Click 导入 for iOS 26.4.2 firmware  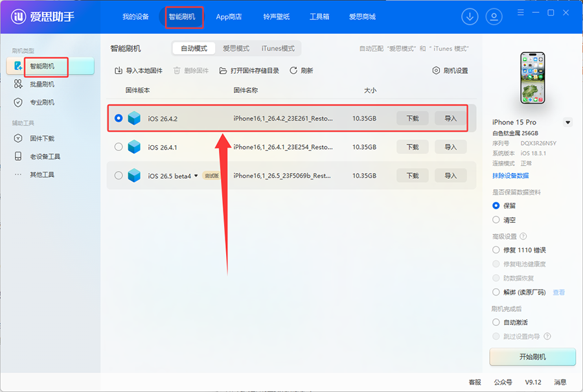pyautogui.click(x=450, y=119)
